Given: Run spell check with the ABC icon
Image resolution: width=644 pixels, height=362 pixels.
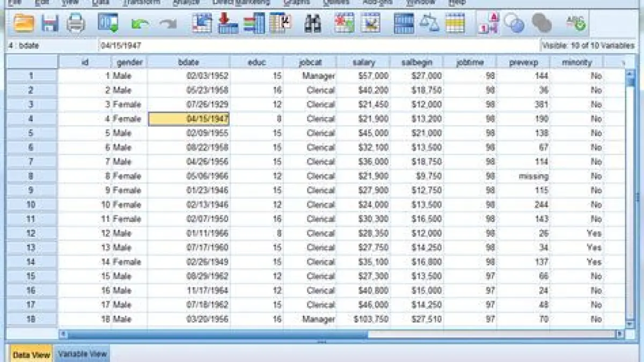Looking at the screenshot, I should point(576,23).
